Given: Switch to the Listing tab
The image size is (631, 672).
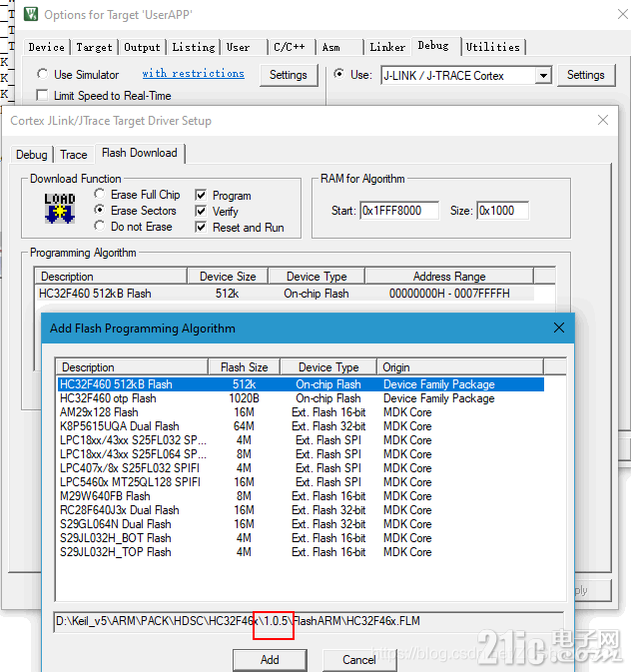Looking at the screenshot, I should [194, 47].
